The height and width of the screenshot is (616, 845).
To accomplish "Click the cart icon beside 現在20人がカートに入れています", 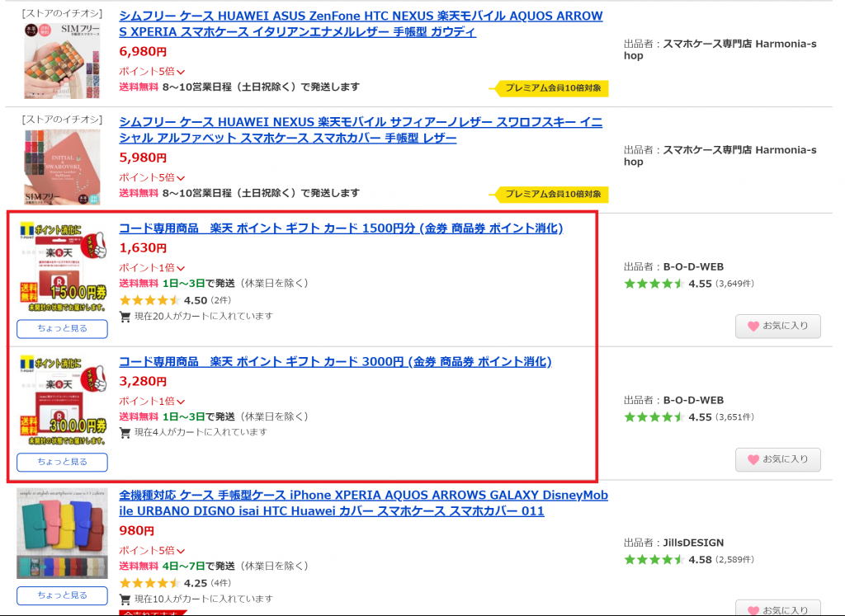I will tap(125, 317).
